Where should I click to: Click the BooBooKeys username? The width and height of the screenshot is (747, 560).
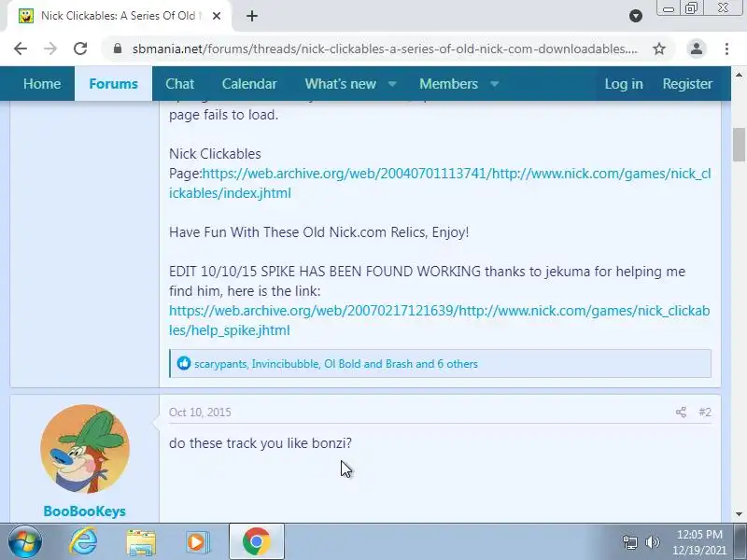[85, 511]
